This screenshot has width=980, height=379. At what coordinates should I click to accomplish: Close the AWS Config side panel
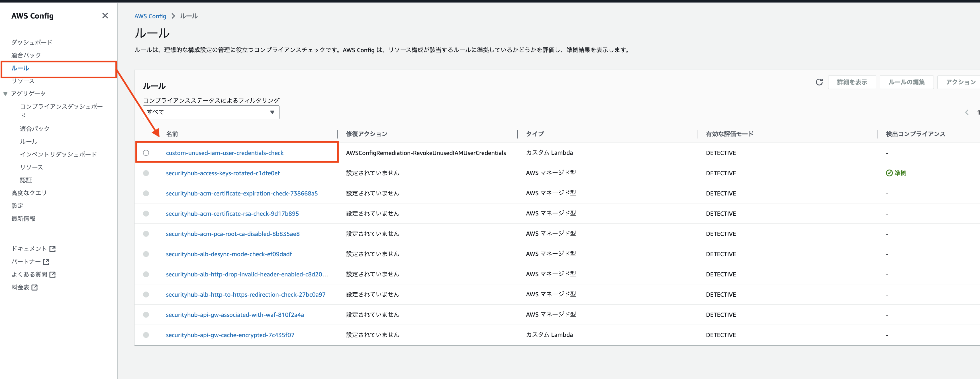(x=105, y=16)
